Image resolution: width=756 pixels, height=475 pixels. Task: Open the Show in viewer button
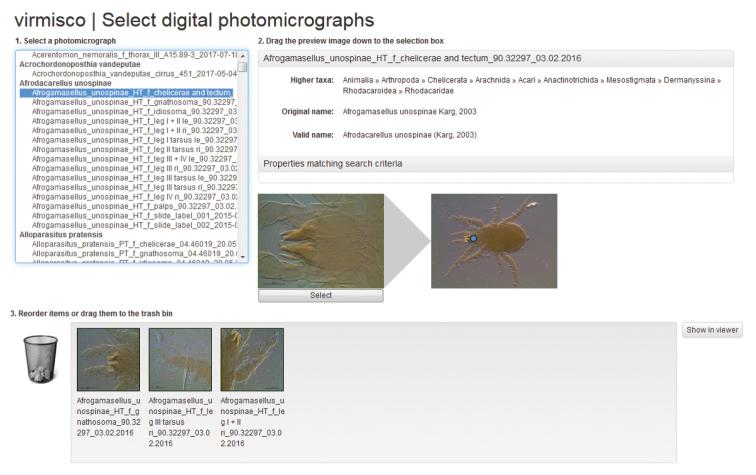pos(712,331)
